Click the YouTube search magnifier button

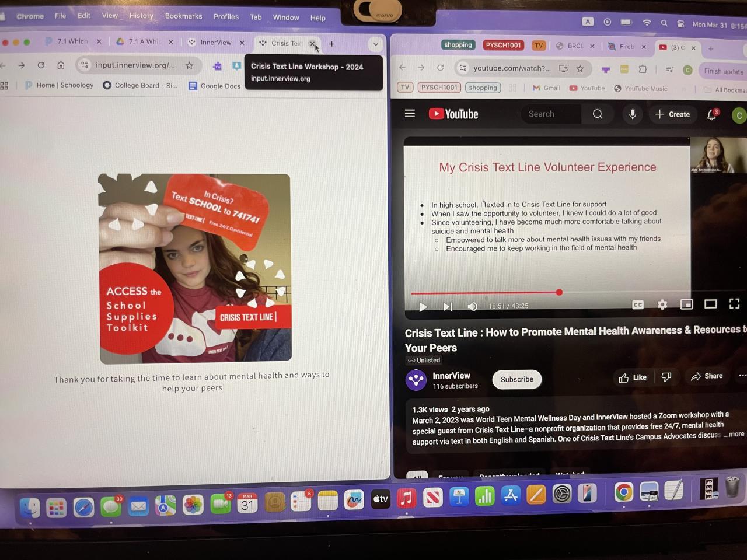(598, 114)
